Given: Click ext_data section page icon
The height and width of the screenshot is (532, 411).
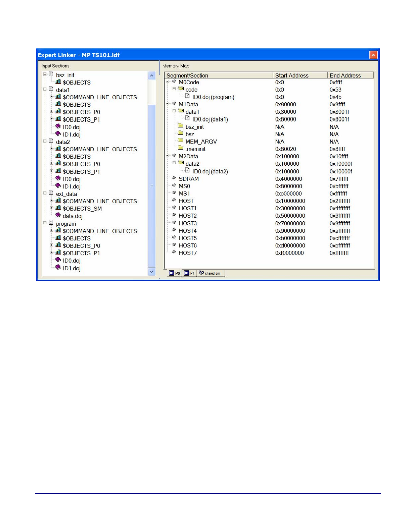Looking at the screenshot, I should coord(51,193).
